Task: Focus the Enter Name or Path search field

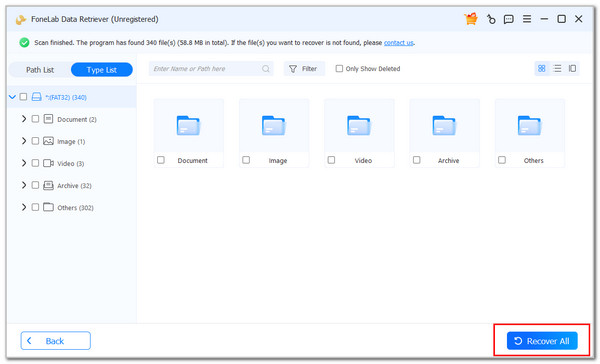Action: coord(211,69)
